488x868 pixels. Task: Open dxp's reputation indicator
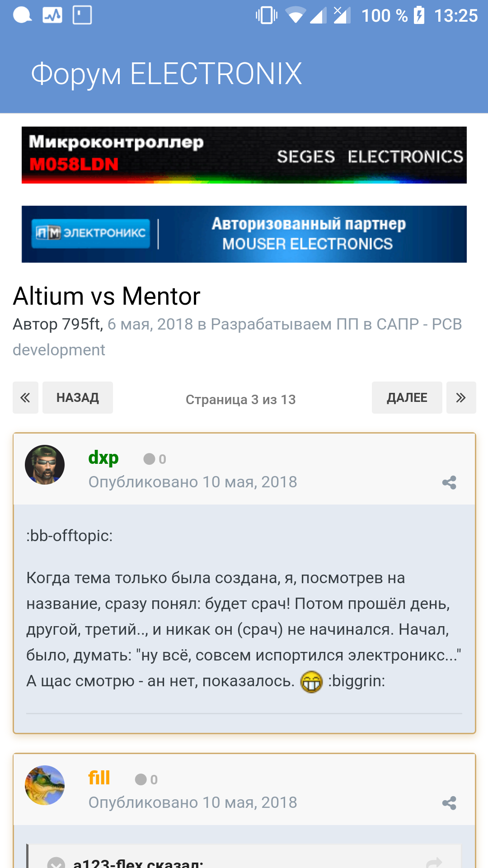point(155,459)
